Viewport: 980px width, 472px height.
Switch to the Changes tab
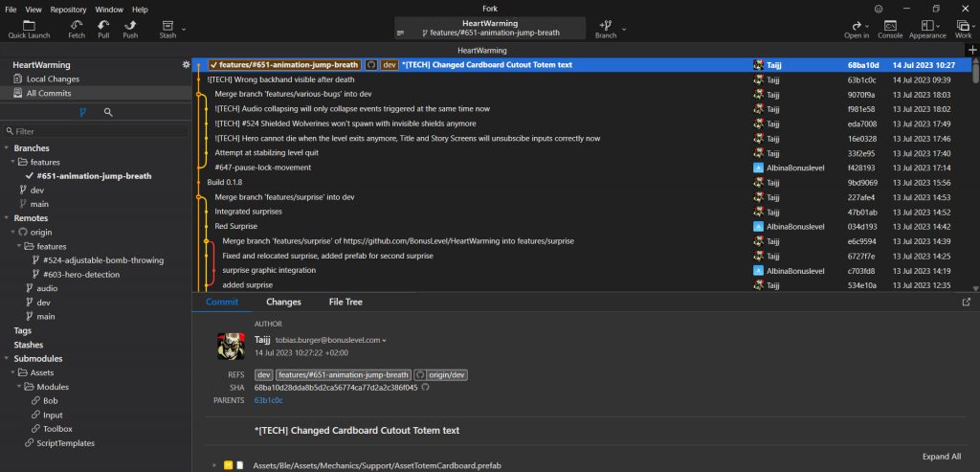click(283, 302)
